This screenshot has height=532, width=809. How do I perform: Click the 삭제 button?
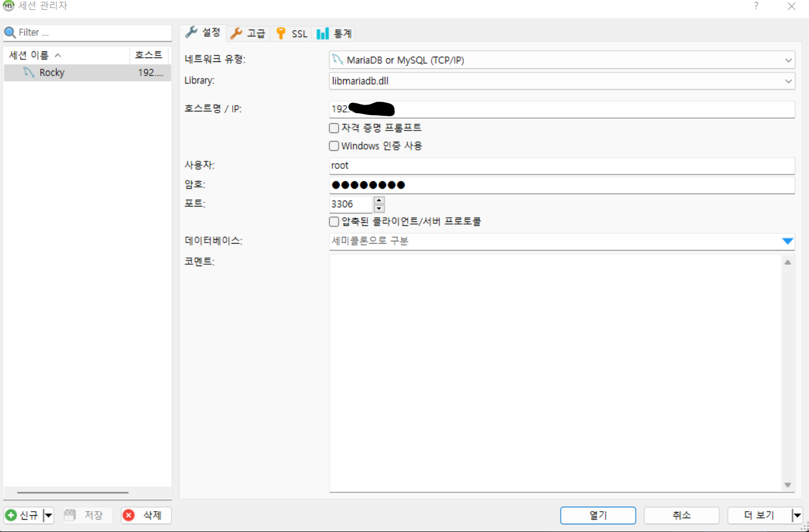146,515
